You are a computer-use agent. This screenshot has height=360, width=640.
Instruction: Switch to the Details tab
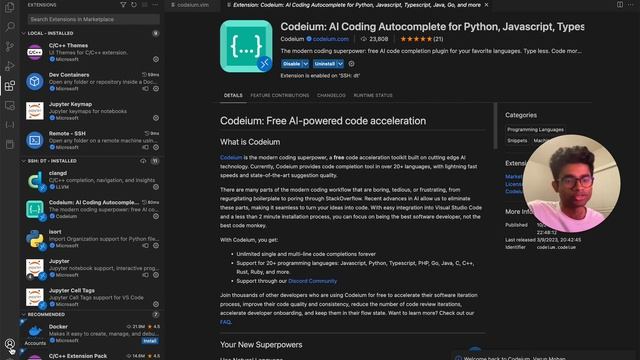[233, 96]
